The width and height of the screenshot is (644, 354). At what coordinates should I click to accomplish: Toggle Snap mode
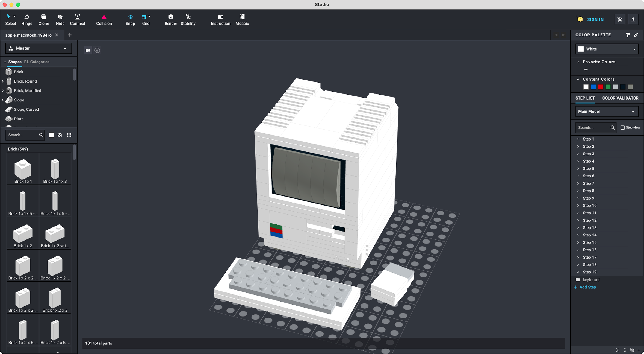click(130, 20)
